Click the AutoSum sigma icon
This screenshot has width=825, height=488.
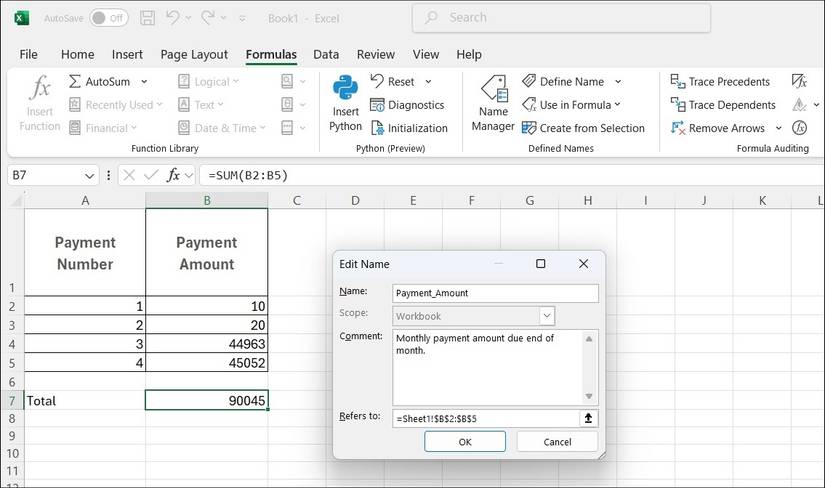(75, 82)
